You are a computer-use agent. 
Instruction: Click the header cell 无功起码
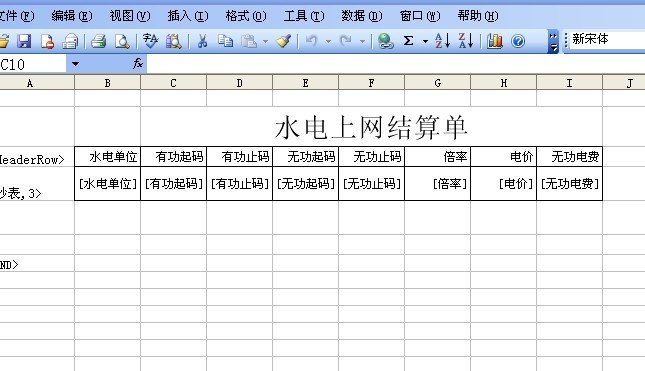click(x=306, y=157)
